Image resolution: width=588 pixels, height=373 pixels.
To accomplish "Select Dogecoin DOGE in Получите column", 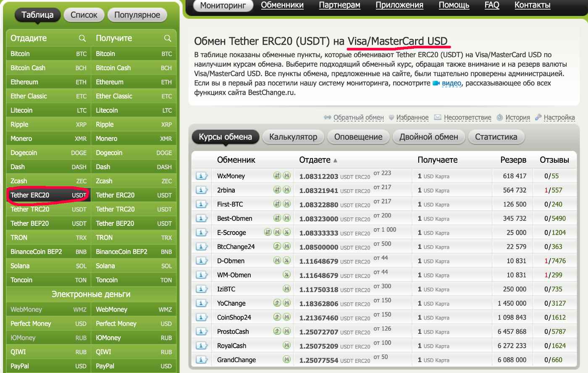I will pyautogui.click(x=134, y=153).
